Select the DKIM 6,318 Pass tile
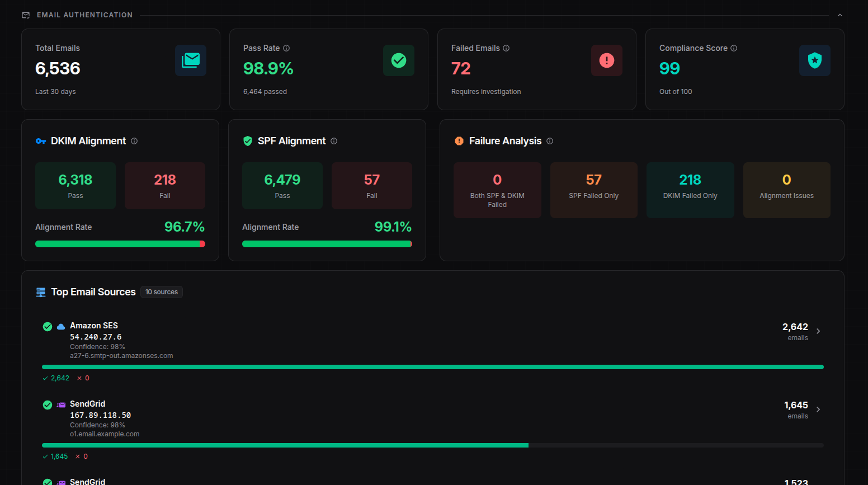868x485 pixels. coord(76,186)
